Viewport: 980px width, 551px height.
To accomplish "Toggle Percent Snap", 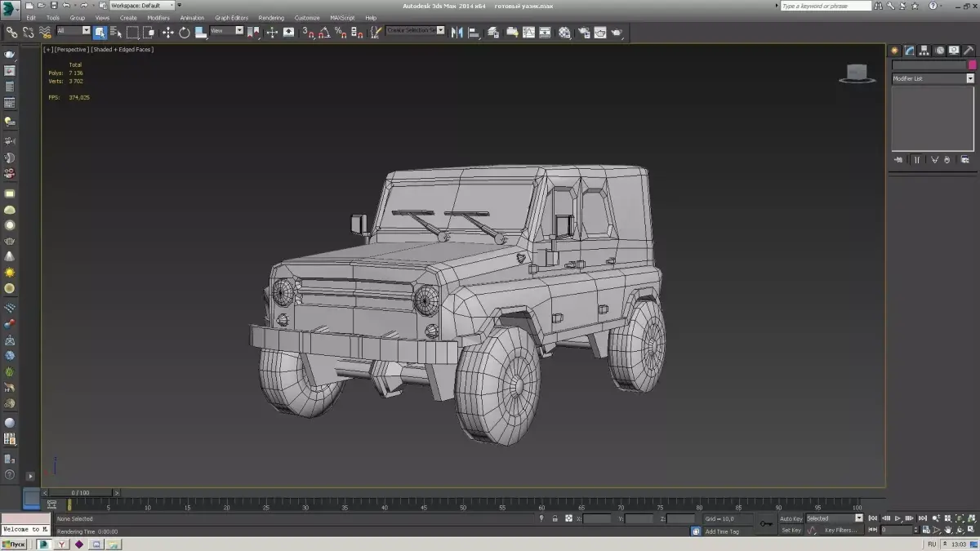I will pos(341,32).
